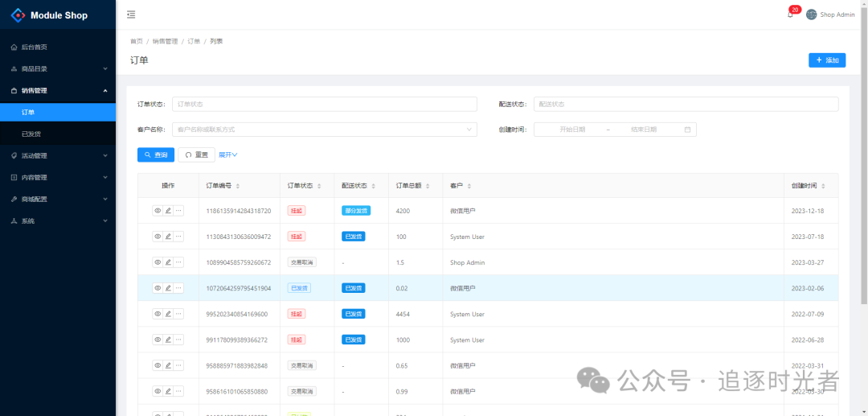Expand the 商品目录 sidebar menu
This screenshot has height=416, width=868.
click(x=58, y=68)
